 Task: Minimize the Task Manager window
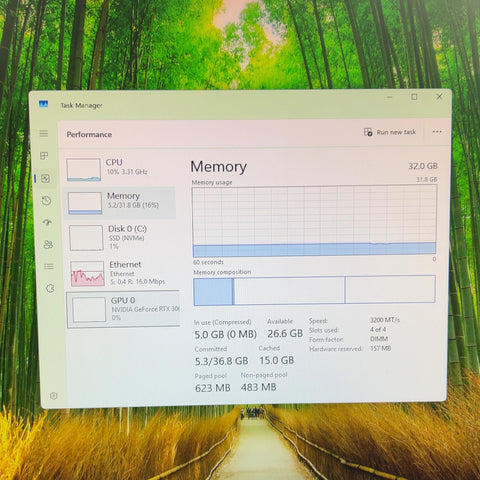(390, 97)
